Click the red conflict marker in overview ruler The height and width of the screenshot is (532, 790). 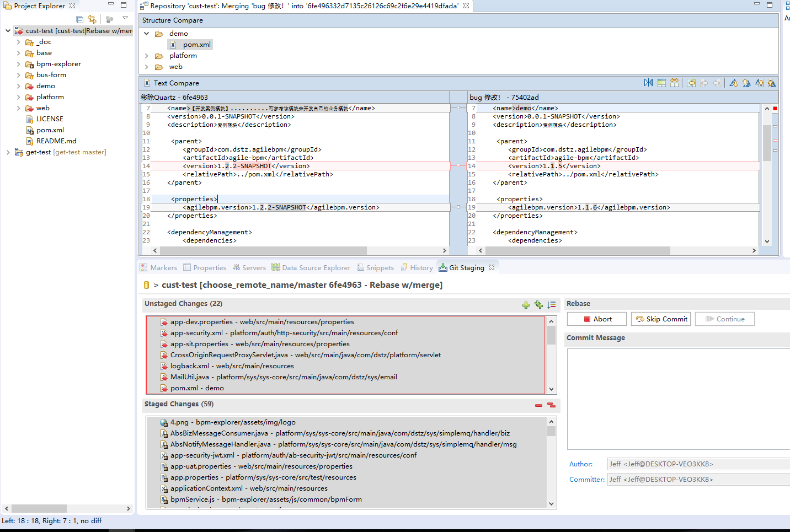coord(775,109)
